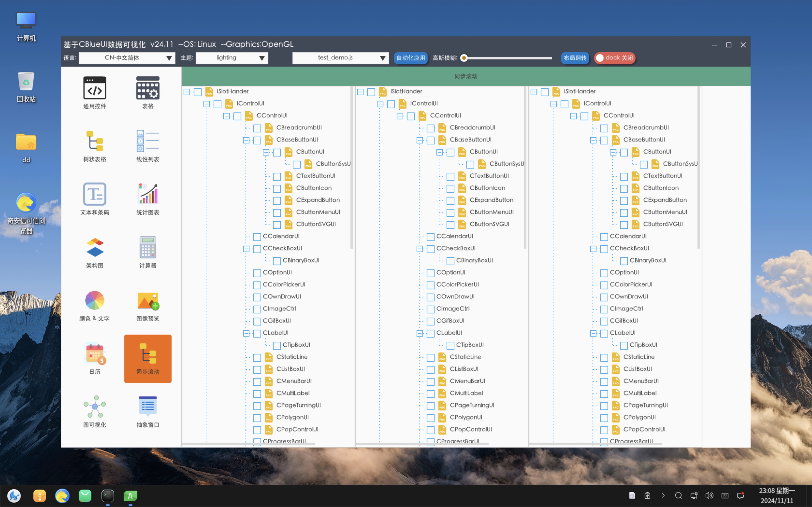Collapse CBaseButtonUI node in left tree
This screenshot has width=812, height=507.
[x=246, y=140]
